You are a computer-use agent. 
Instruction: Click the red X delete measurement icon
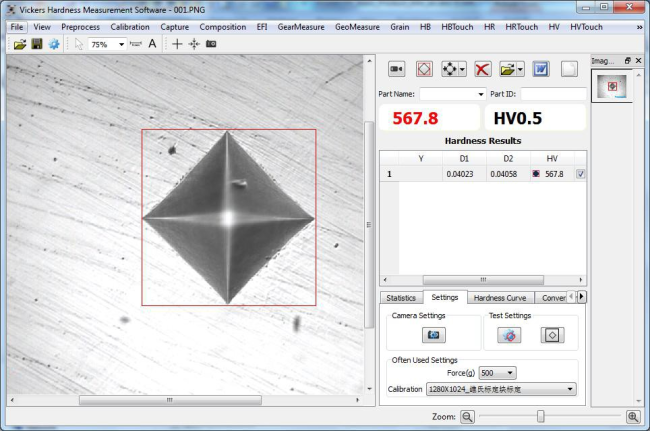coord(482,69)
